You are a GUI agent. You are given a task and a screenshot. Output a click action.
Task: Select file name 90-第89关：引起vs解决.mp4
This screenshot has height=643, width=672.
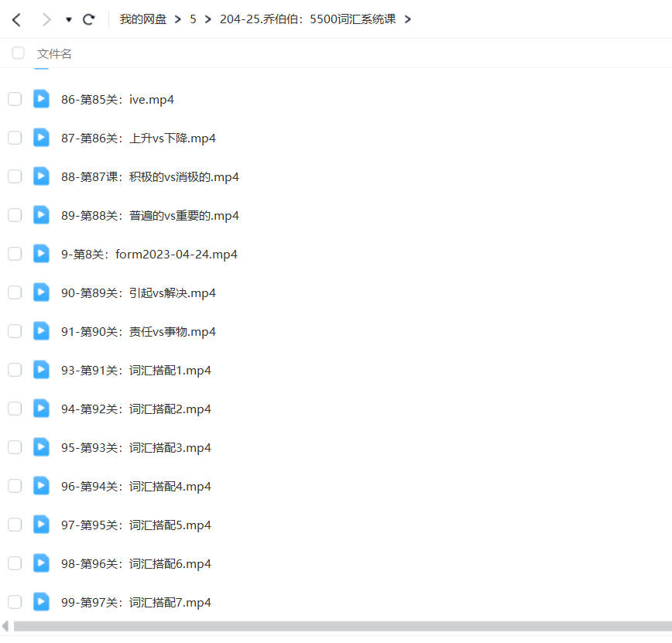pos(139,293)
